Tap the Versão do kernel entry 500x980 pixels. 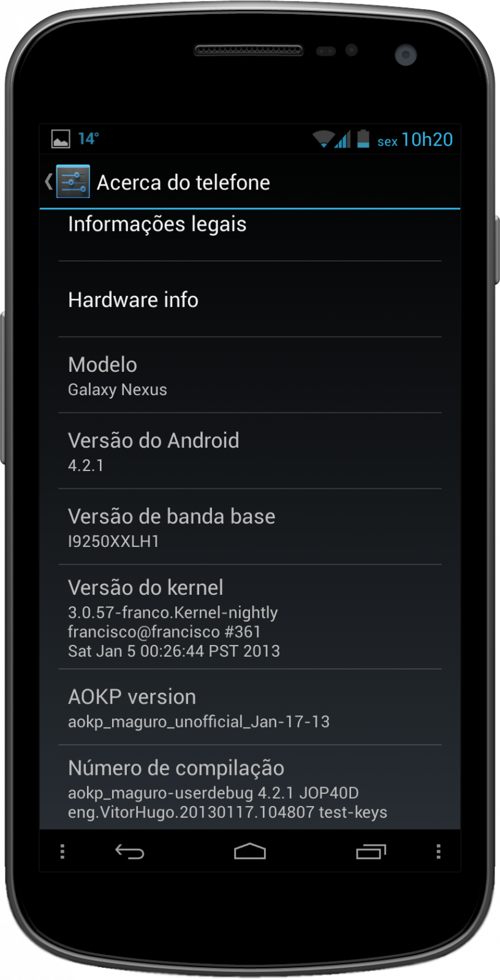tap(250, 617)
